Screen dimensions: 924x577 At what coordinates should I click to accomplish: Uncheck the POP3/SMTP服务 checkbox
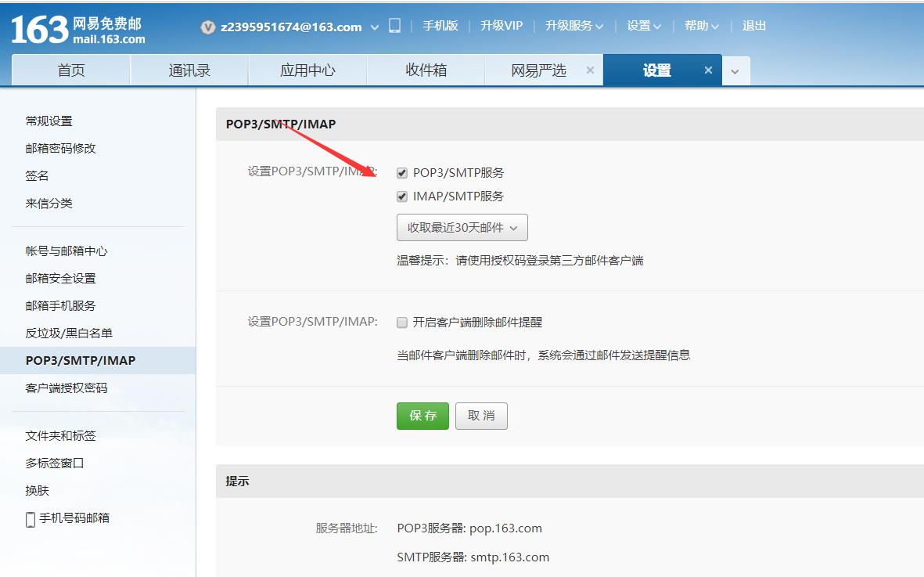(x=402, y=173)
